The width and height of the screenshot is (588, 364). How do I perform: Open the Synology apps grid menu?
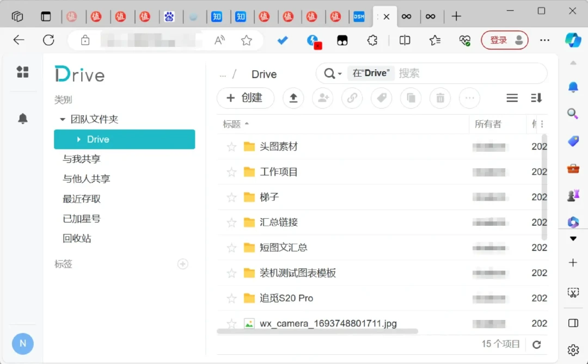(x=22, y=72)
